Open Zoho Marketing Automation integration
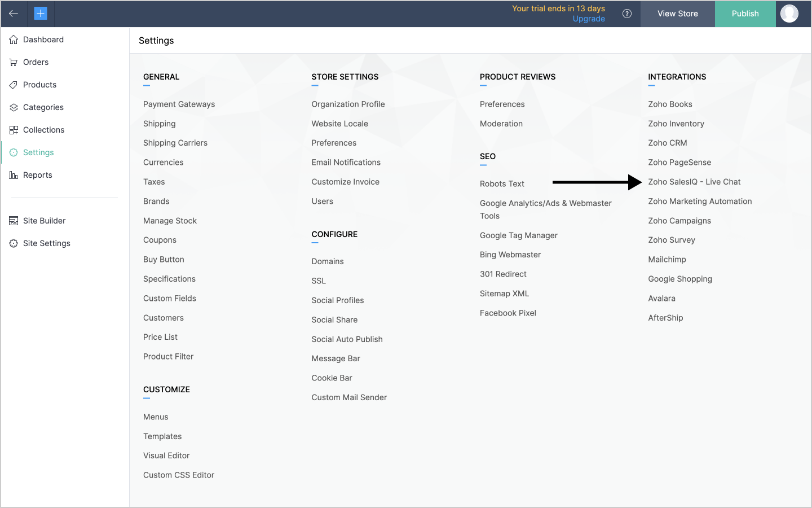 [700, 202]
